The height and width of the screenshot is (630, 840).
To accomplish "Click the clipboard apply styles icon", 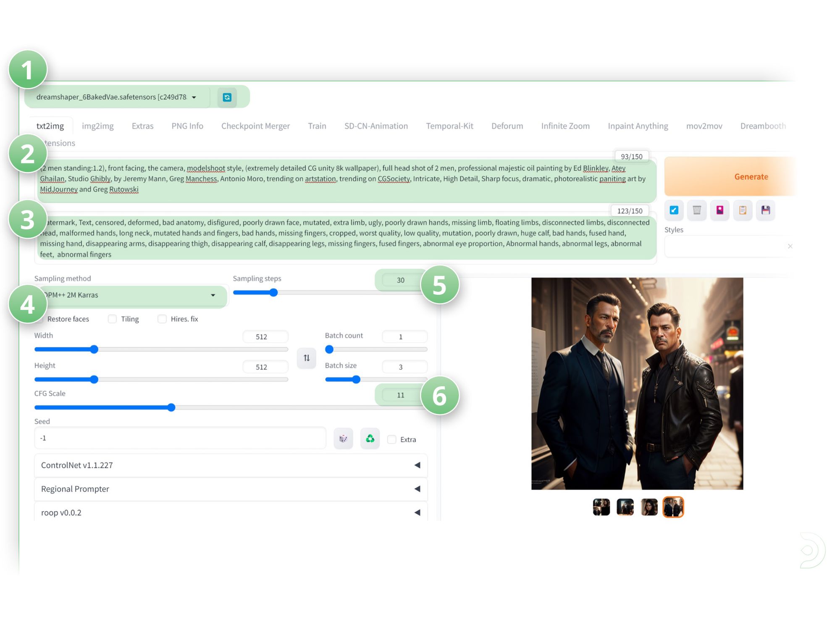I will pos(743,210).
